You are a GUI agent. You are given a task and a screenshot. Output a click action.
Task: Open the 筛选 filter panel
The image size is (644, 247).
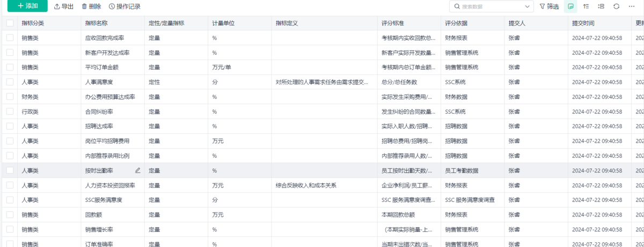tap(549, 6)
